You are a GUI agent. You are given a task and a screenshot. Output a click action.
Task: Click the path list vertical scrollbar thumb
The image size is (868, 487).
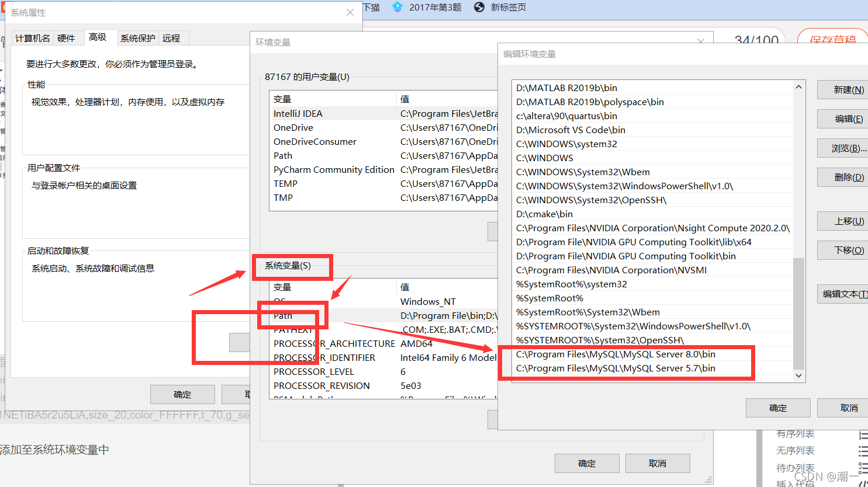click(799, 314)
